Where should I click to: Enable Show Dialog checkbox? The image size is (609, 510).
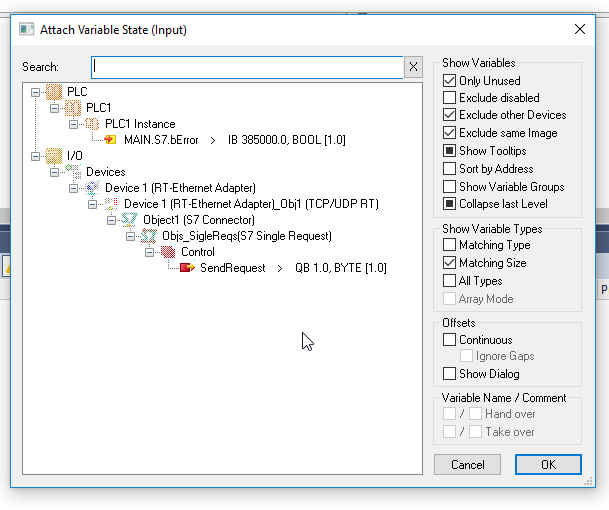pyautogui.click(x=449, y=374)
